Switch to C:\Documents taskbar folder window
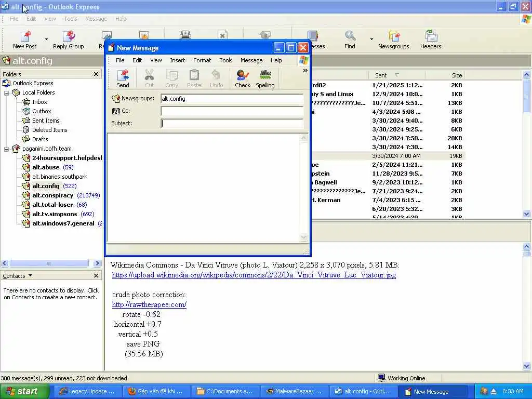Image resolution: width=532 pixels, height=399 pixels. [225, 392]
